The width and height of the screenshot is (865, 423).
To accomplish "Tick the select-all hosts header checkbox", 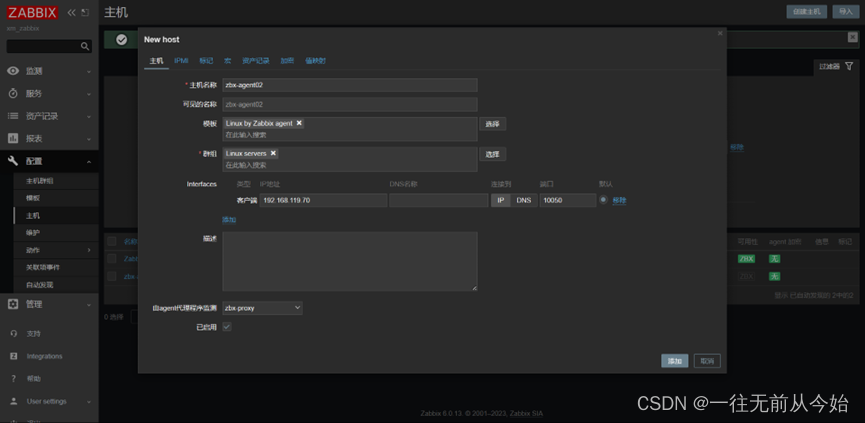I will 112,242.
